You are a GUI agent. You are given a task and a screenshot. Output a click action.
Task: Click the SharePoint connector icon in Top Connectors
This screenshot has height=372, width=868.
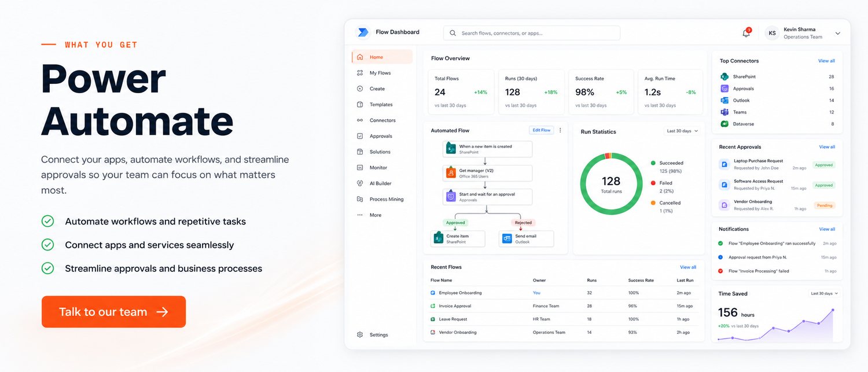[724, 76]
